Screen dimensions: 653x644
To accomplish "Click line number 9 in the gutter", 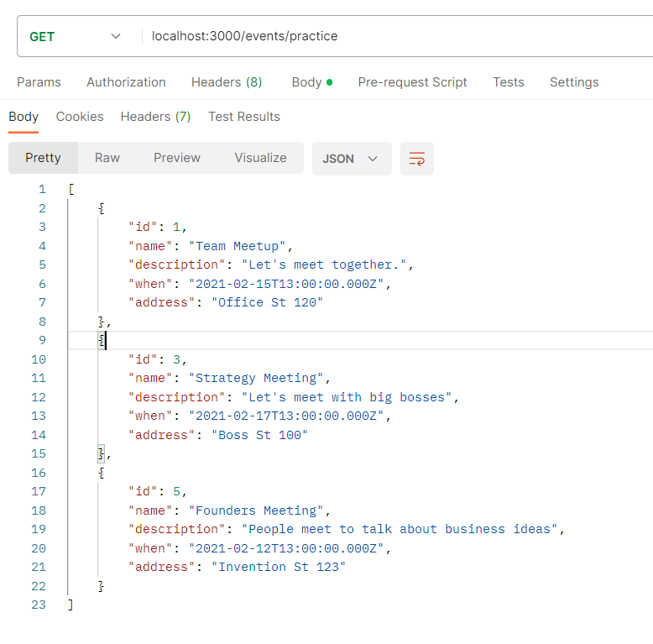I will [x=42, y=340].
